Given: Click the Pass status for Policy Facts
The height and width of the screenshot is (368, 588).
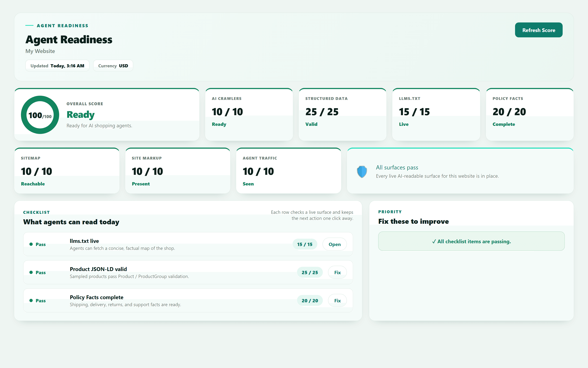Looking at the screenshot, I should [x=38, y=301].
